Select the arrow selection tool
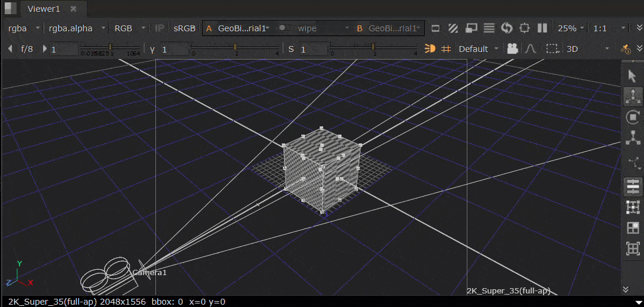Image resolution: width=644 pixels, height=307 pixels. [633, 76]
